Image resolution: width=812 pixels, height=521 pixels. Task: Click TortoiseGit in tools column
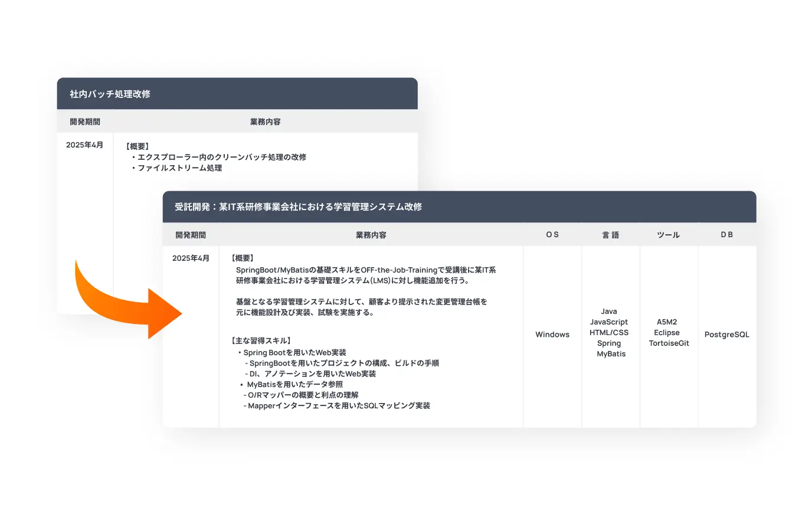click(669, 343)
